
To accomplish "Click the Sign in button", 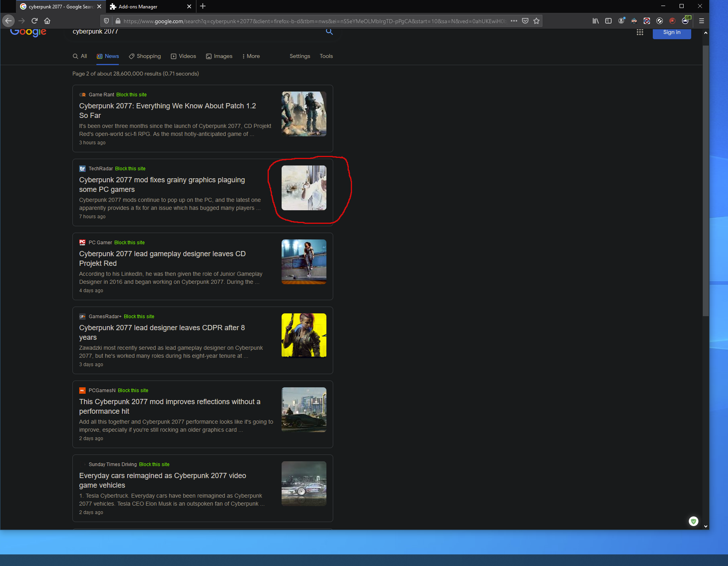I will coord(672,32).
